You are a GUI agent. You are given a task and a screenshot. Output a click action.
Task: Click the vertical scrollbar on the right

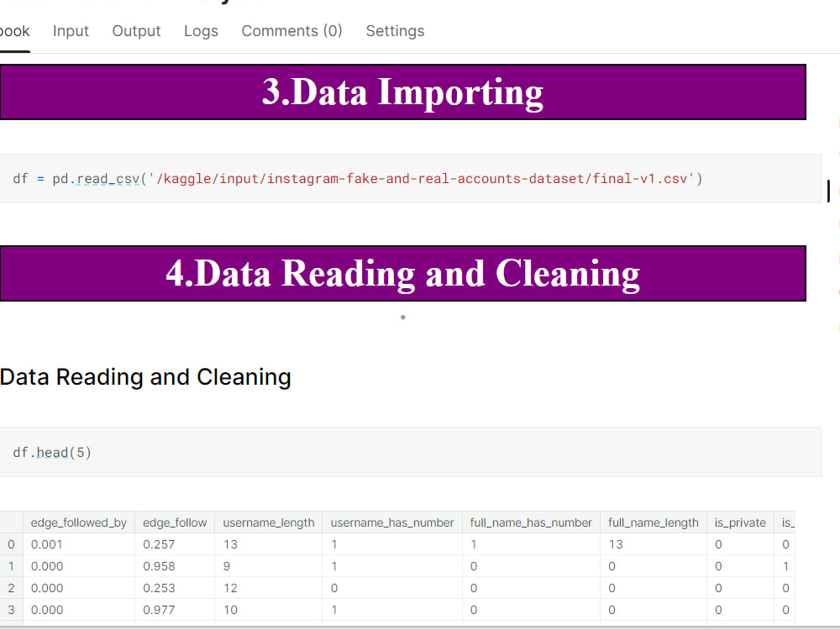827,191
